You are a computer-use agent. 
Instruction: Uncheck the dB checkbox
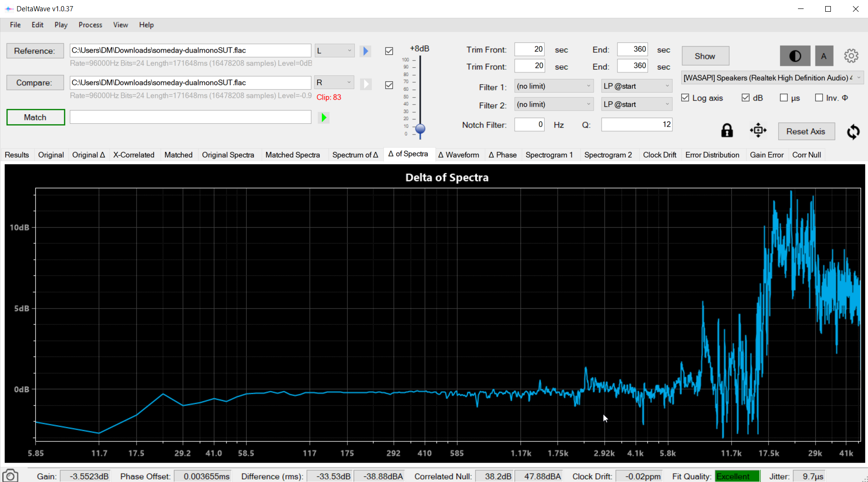point(745,98)
